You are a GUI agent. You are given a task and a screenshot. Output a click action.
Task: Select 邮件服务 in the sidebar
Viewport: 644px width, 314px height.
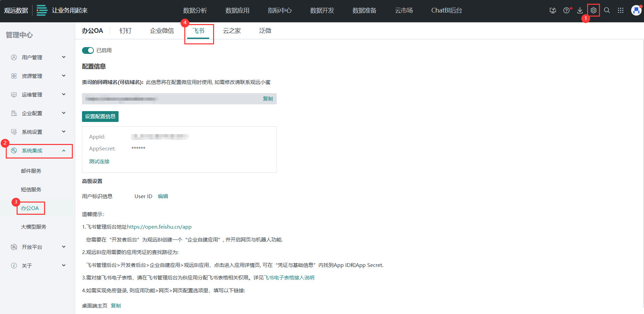click(31, 171)
